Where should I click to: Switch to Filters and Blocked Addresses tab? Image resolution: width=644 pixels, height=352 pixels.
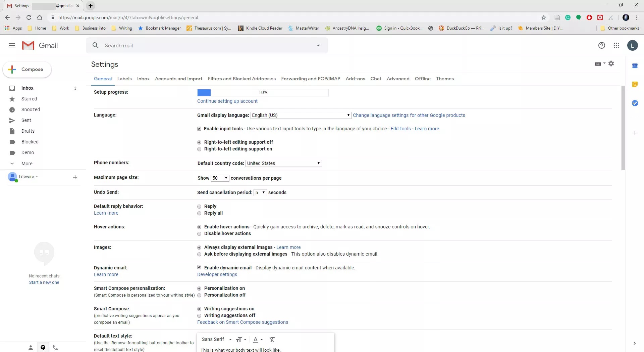tap(241, 79)
